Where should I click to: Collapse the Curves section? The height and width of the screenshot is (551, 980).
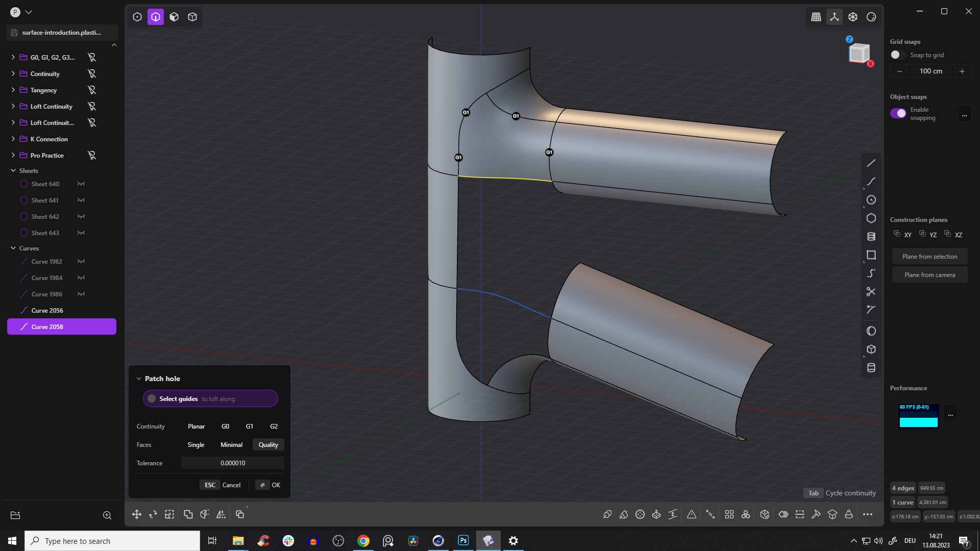(x=13, y=248)
